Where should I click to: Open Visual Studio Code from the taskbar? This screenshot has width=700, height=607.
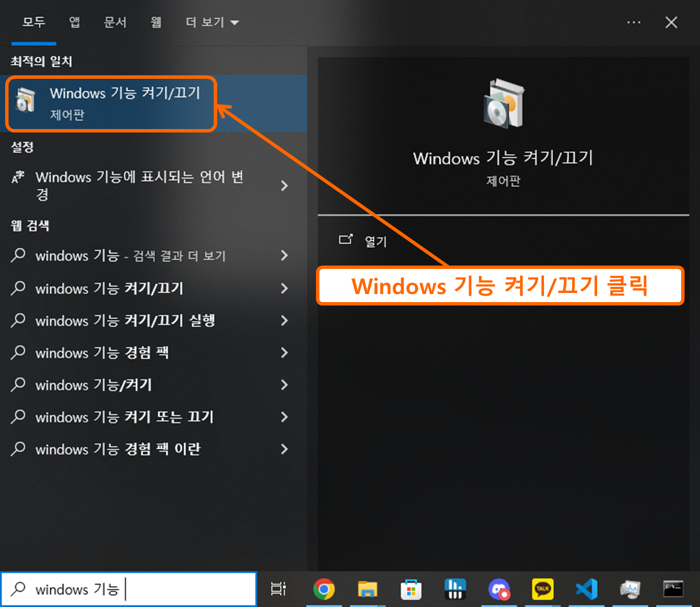[x=586, y=589]
